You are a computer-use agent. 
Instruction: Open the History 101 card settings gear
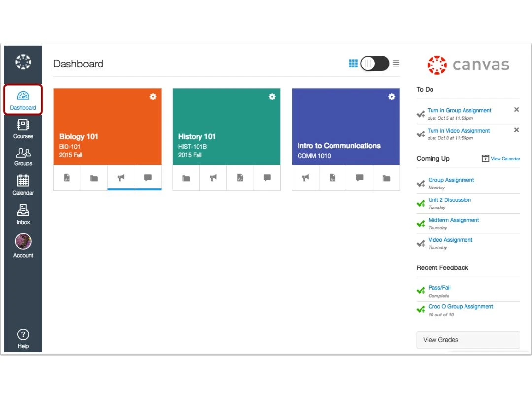pos(272,97)
